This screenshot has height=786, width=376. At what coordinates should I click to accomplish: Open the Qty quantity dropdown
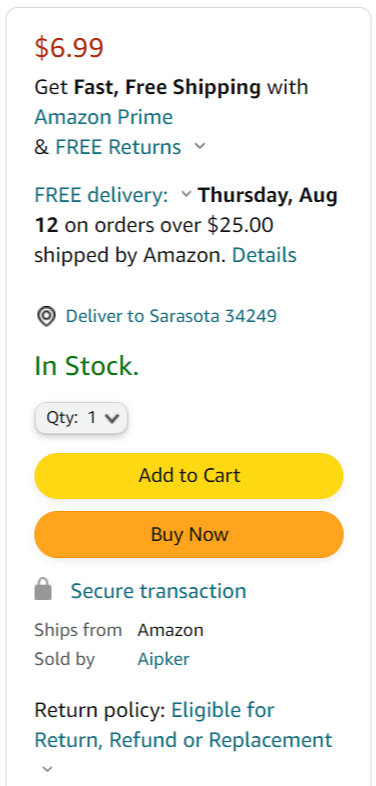pos(81,418)
